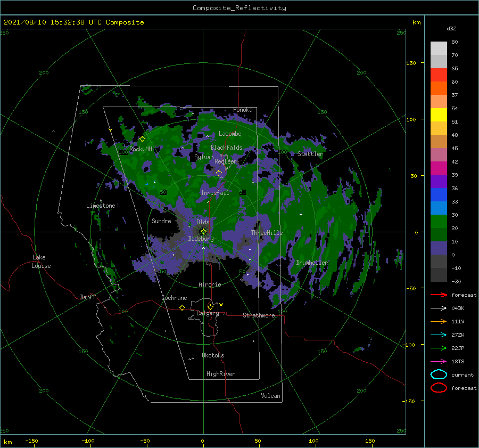This screenshot has height=448, width=479.
Task: Click the HighRiver label
Action: [221, 374]
